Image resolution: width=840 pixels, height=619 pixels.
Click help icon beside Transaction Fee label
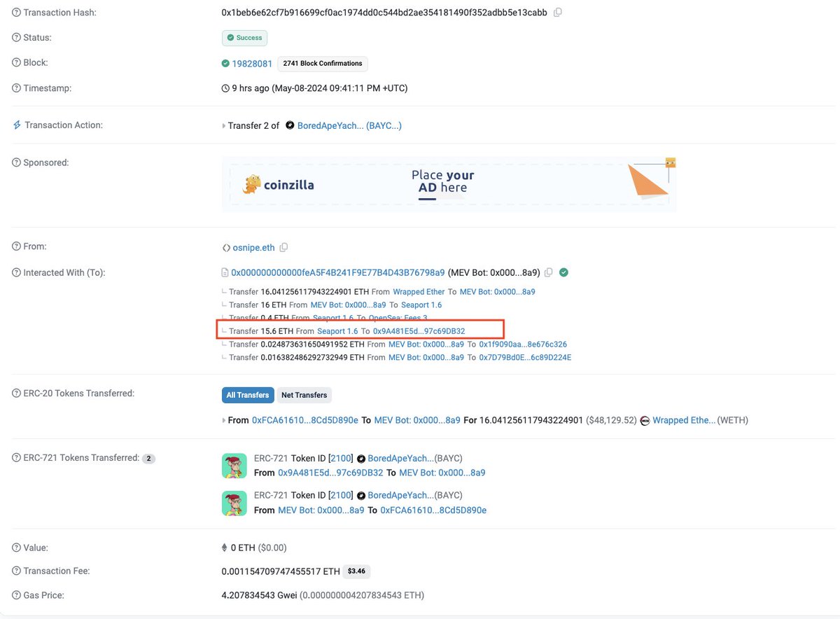click(17, 571)
